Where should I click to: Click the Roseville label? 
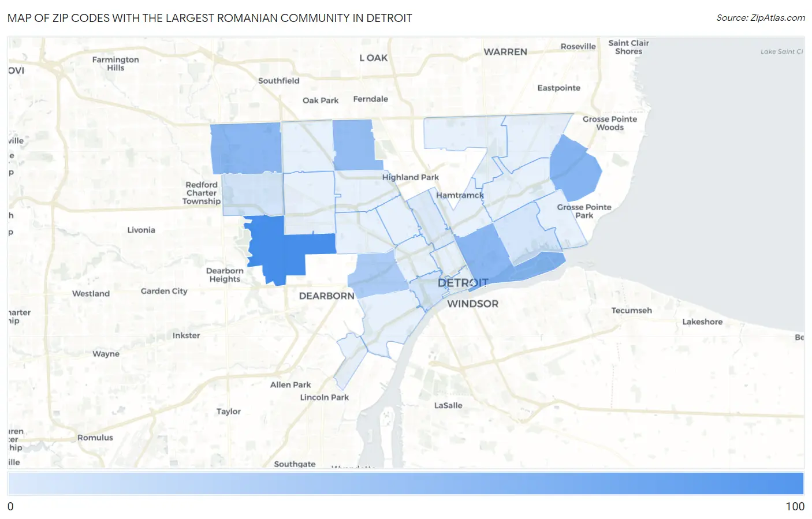pyautogui.click(x=578, y=47)
